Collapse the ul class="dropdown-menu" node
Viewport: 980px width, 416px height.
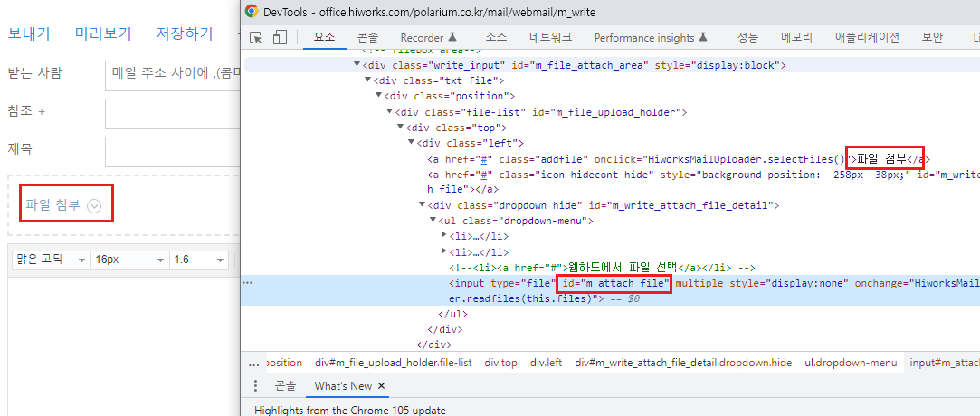[433, 221]
